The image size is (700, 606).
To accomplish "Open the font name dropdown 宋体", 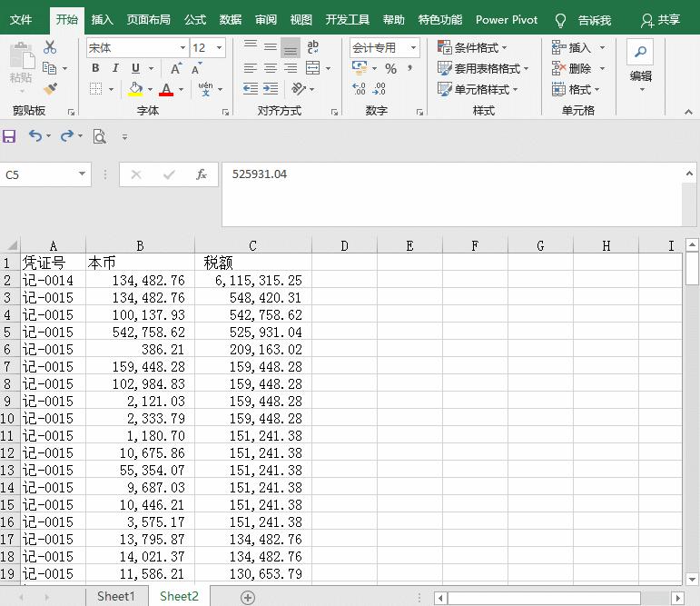I will tap(182, 47).
